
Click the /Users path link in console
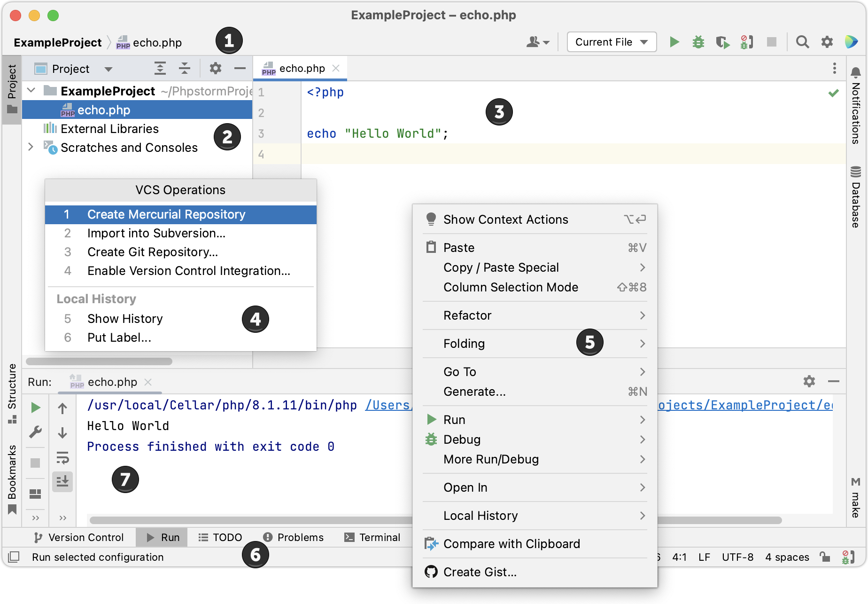coord(387,405)
